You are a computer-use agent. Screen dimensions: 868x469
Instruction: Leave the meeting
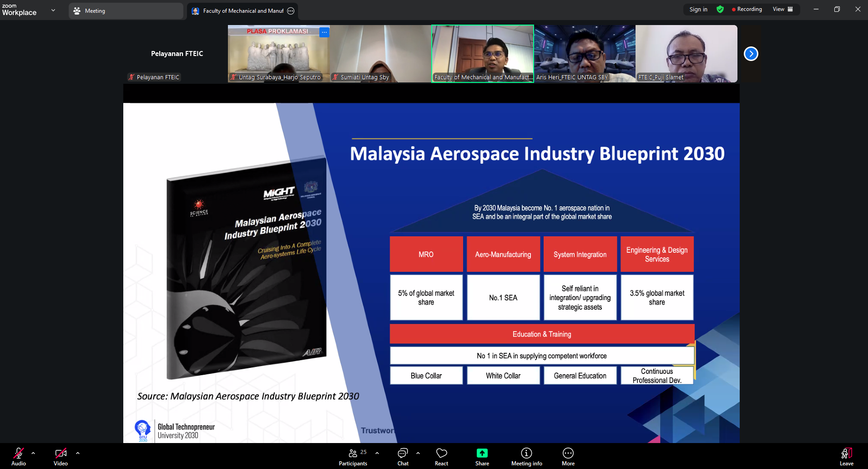click(x=846, y=456)
